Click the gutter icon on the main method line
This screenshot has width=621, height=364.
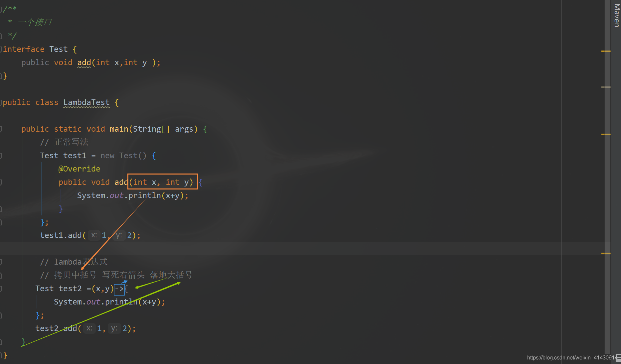(x=1, y=129)
